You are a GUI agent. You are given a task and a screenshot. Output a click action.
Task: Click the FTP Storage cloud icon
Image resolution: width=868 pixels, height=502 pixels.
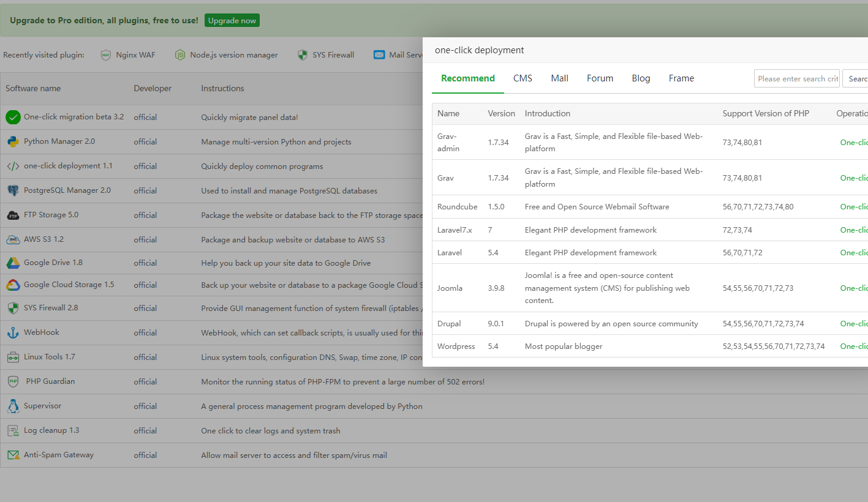point(13,215)
